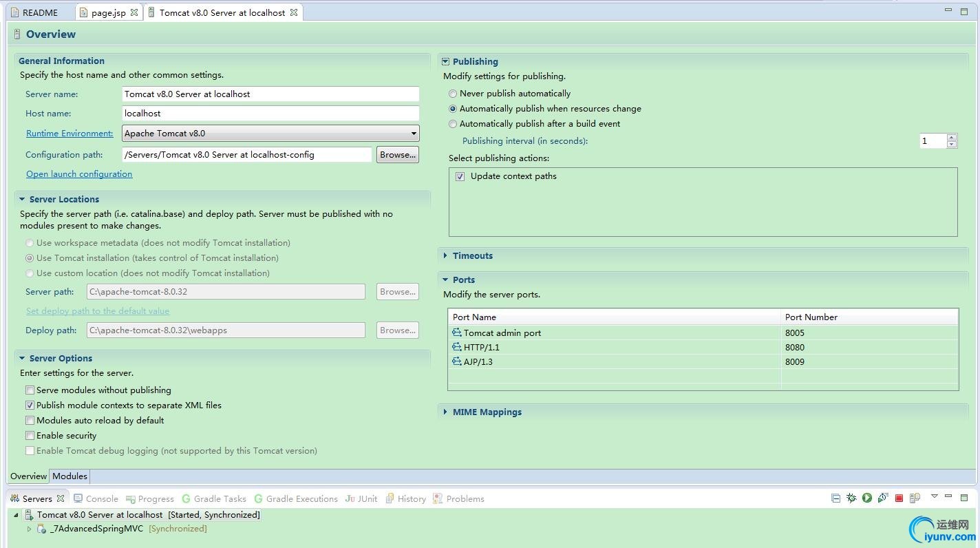The image size is (980, 548).
Task: Click the _7AdvancedSpringMVC module icon
Action: point(41,529)
